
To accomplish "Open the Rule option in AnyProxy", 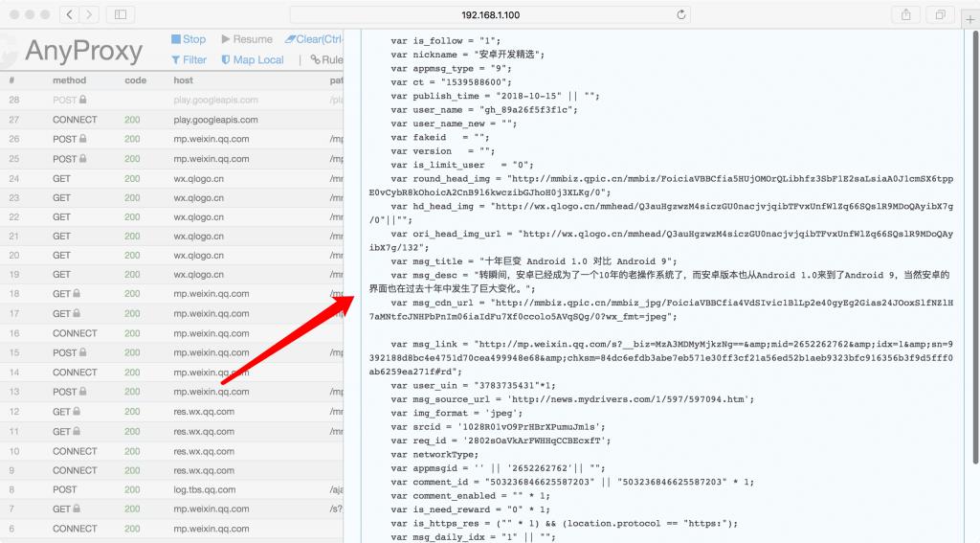I will (326, 59).
